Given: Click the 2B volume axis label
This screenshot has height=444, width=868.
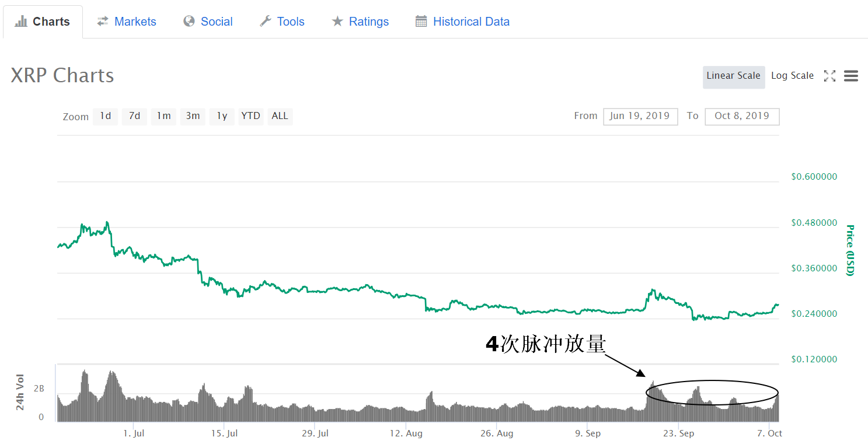Looking at the screenshot, I should point(39,389).
